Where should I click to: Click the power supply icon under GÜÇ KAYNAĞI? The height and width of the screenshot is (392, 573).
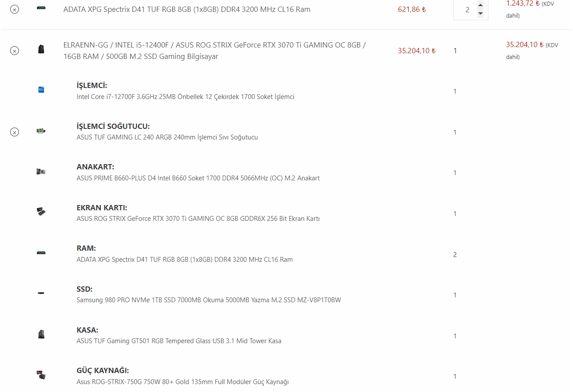[41, 375]
